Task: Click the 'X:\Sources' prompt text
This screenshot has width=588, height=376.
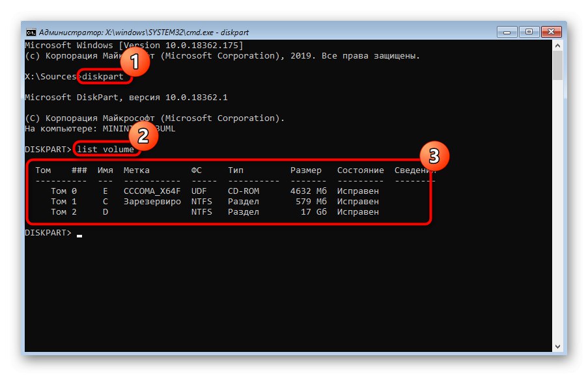Action: point(51,76)
